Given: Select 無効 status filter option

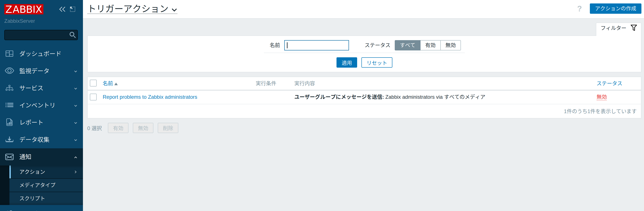Looking at the screenshot, I should pos(451,45).
